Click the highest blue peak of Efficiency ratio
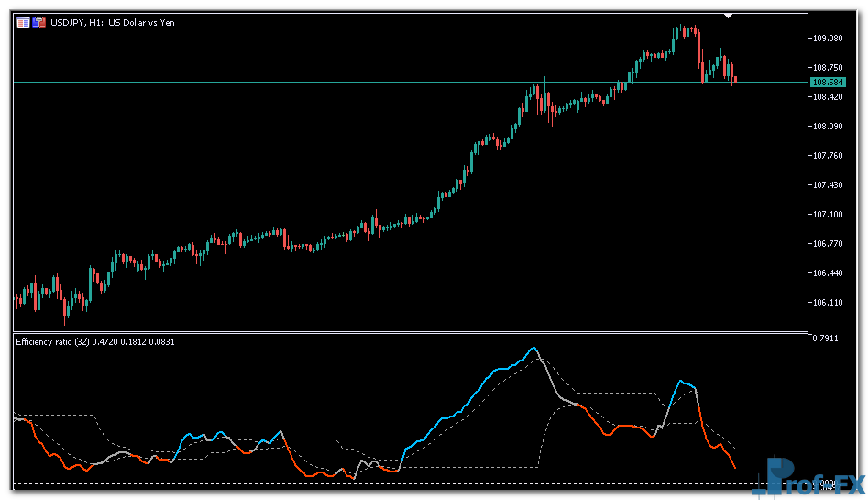Screen dimensions: 868x500 (533, 349)
